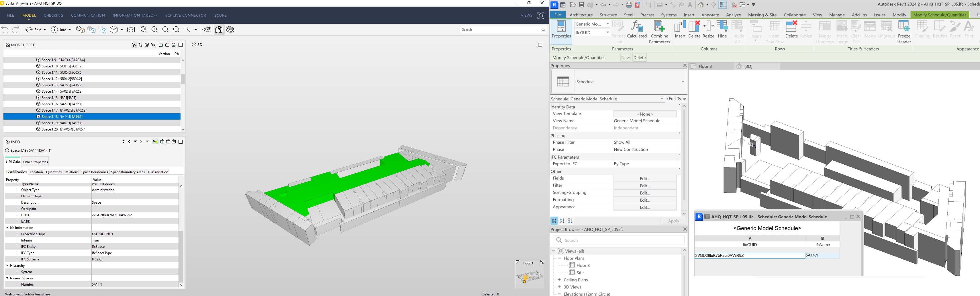The width and height of the screenshot is (980, 296).
Task: Select the zoom in tool in Solibri toolbar
Action: [154, 29]
